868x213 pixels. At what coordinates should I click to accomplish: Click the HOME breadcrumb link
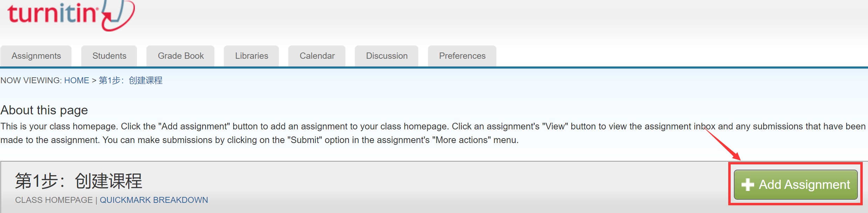point(76,80)
